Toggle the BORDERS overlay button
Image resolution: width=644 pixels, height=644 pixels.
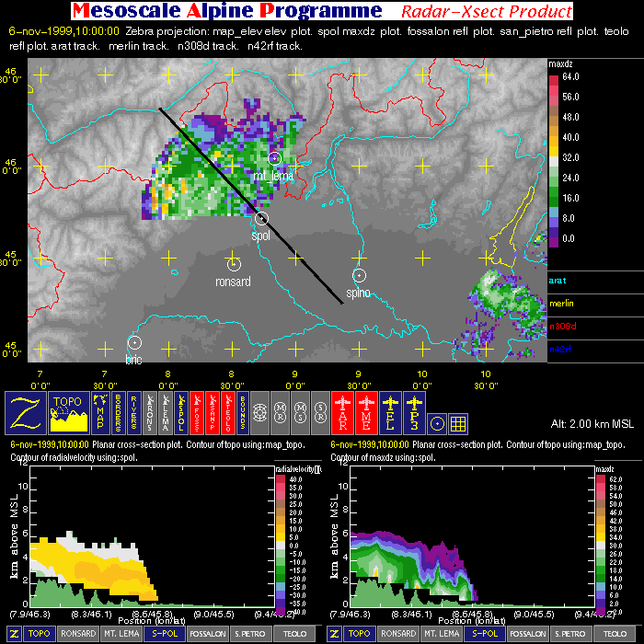119,413
